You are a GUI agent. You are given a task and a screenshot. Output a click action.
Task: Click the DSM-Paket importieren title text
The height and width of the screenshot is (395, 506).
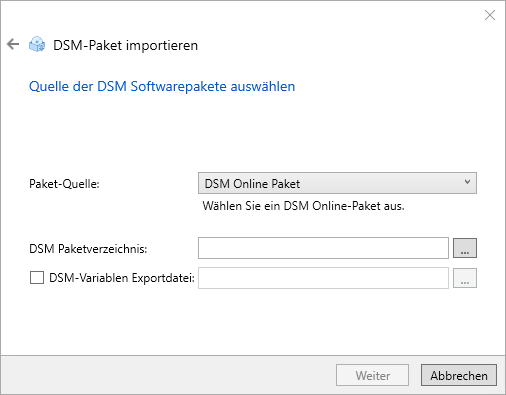[x=125, y=45]
